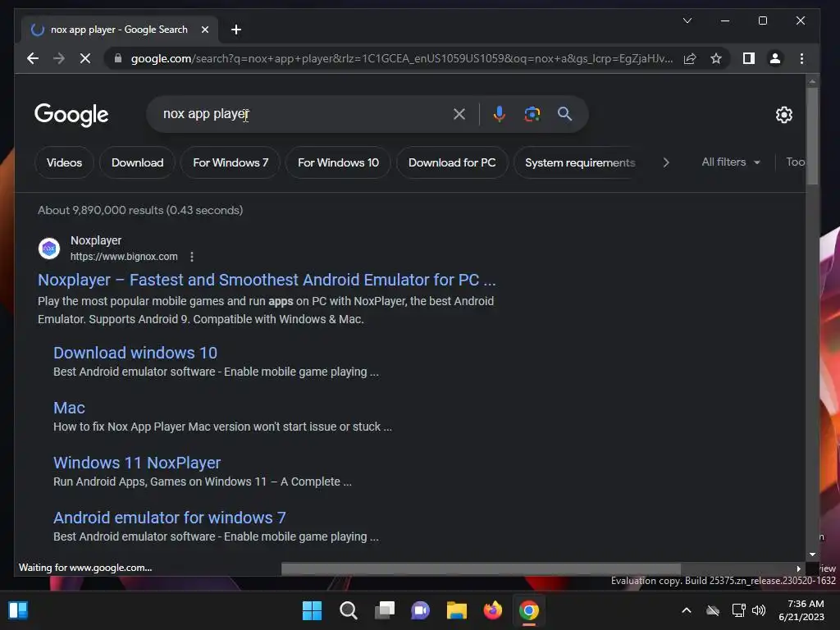Select the Download filter chip
Viewport: 840px width, 630px height.
(x=137, y=162)
